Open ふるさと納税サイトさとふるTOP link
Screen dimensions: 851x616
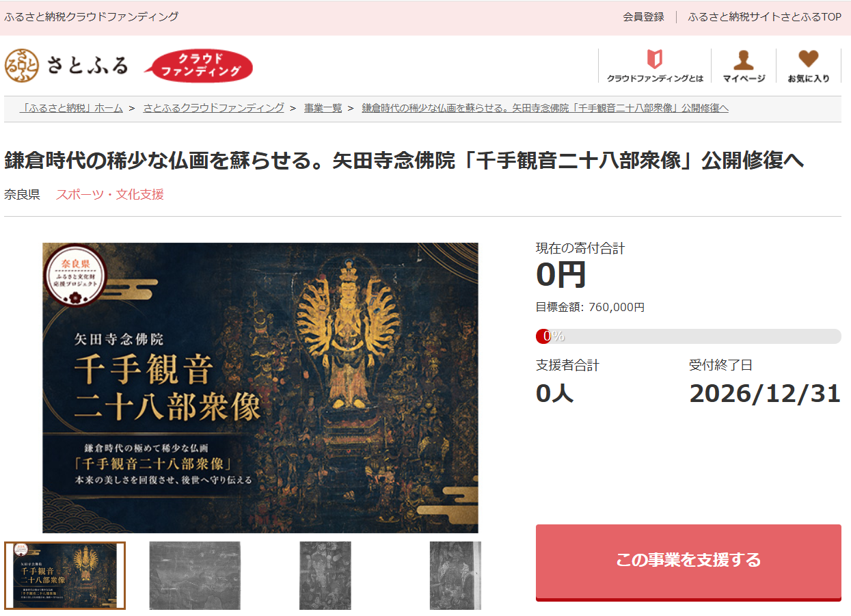pos(764,17)
